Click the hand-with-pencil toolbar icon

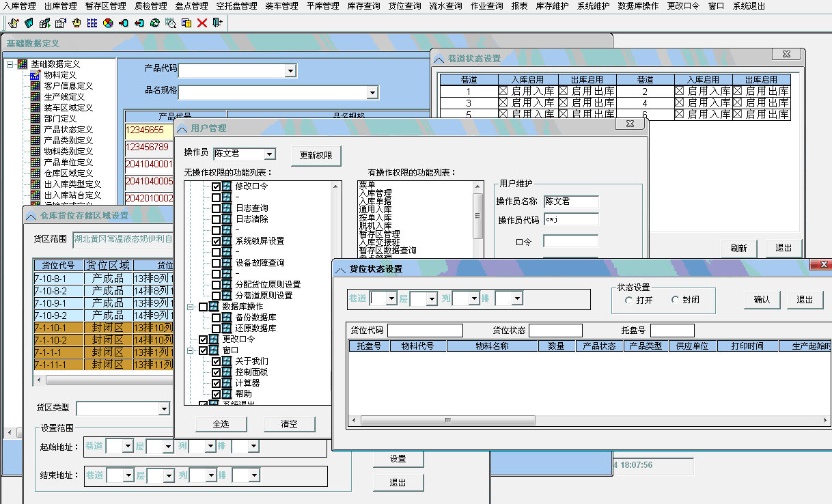[x=13, y=23]
